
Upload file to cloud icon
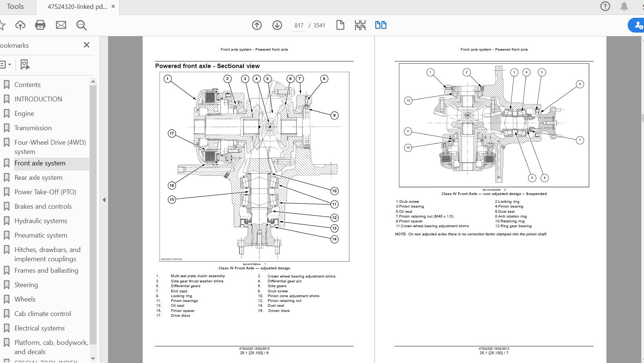[x=20, y=25]
